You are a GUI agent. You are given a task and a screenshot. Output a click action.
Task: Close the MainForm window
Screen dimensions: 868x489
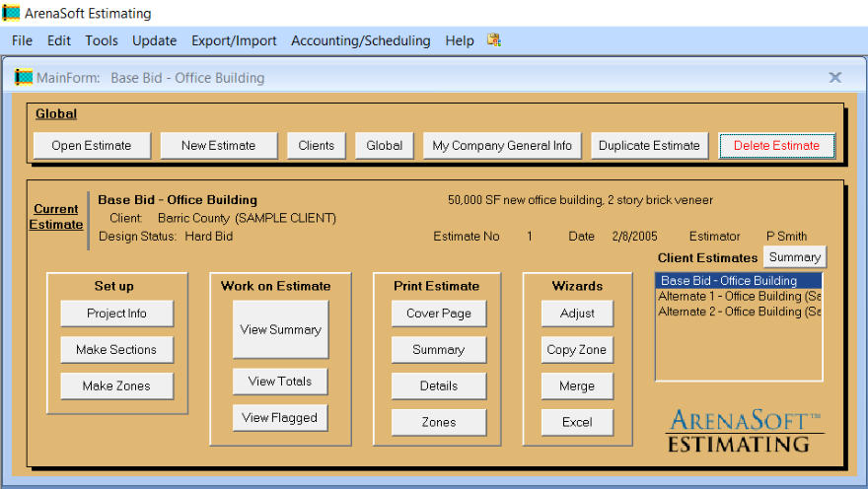click(x=834, y=78)
